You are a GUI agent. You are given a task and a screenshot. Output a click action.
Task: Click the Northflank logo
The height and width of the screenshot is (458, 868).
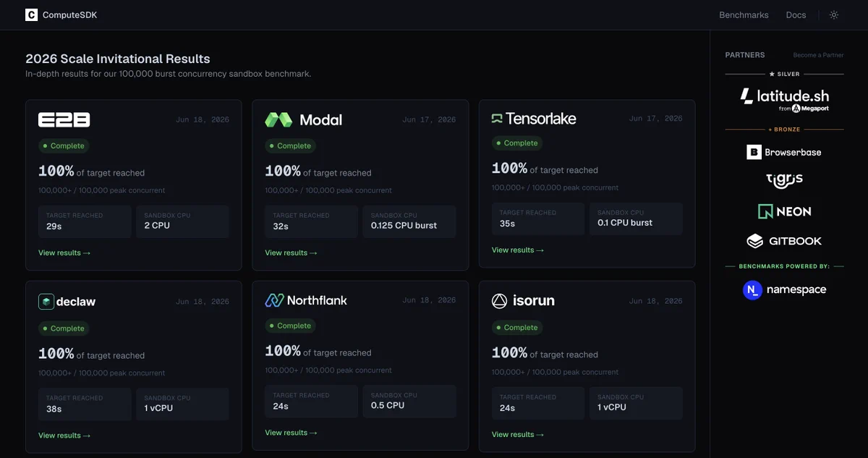306,300
